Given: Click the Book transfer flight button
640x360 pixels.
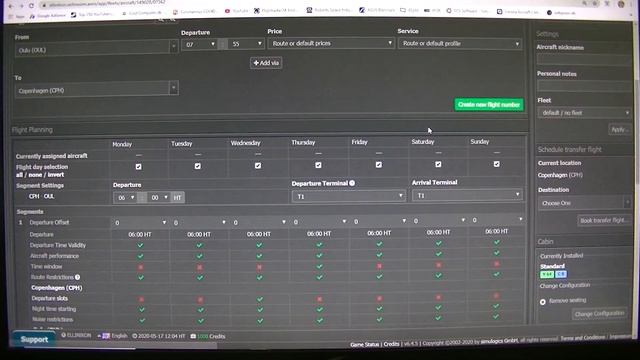Looking at the screenshot, I should [x=604, y=220].
